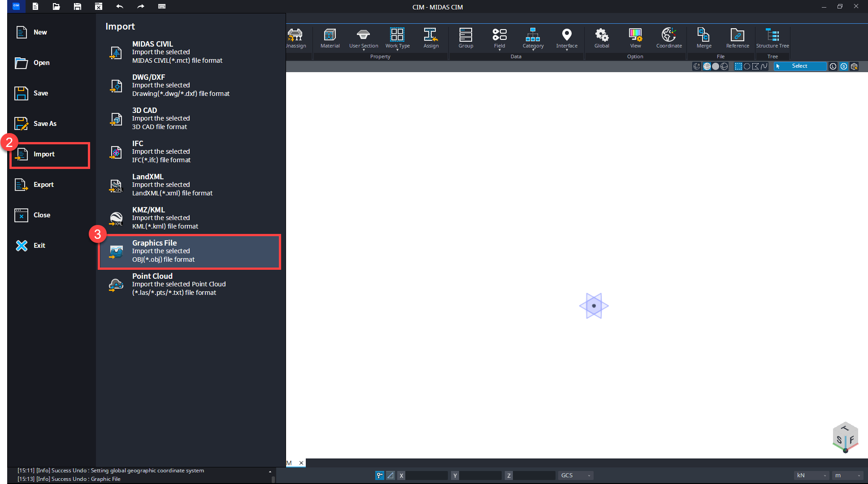
Task: Enable solid shaded display mode
Action: (x=716, y=66)
